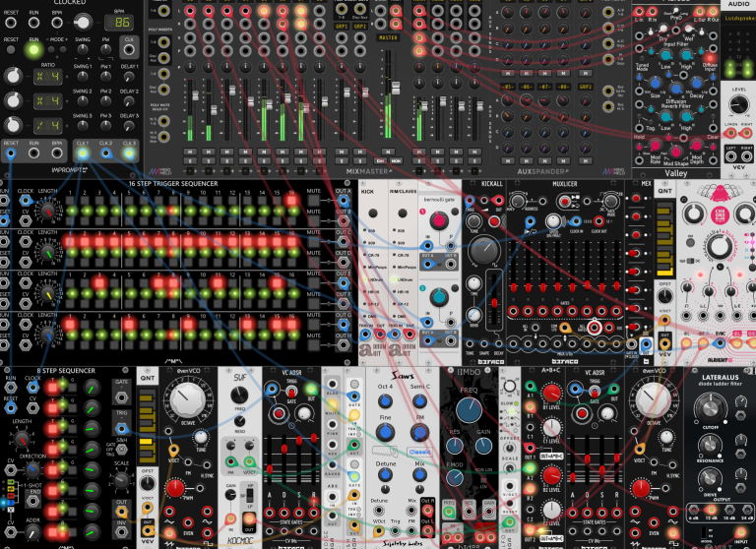Image resolution: width=756 pixels, height=549 pixels.
Task: Click the Delay 1 knob on Clocked
Action: click(x=129, y=76)
